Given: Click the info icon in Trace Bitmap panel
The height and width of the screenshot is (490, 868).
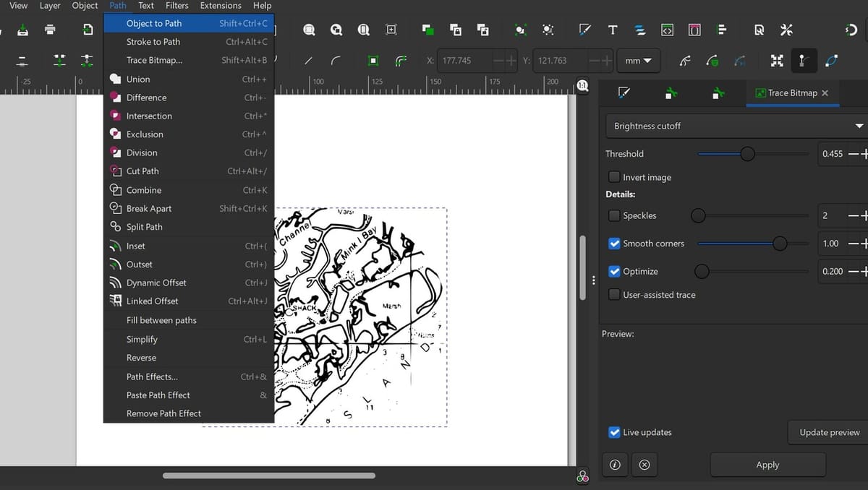Looking at the screenshot, I should click(615, 465).
